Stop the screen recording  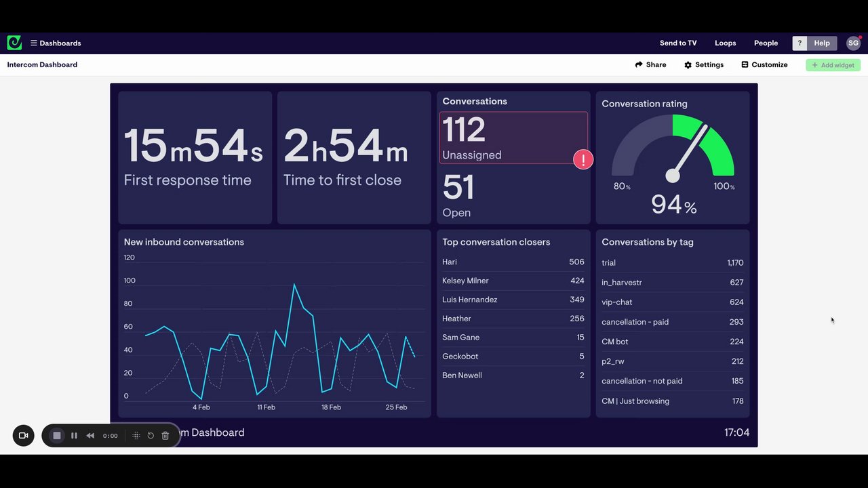57,435
